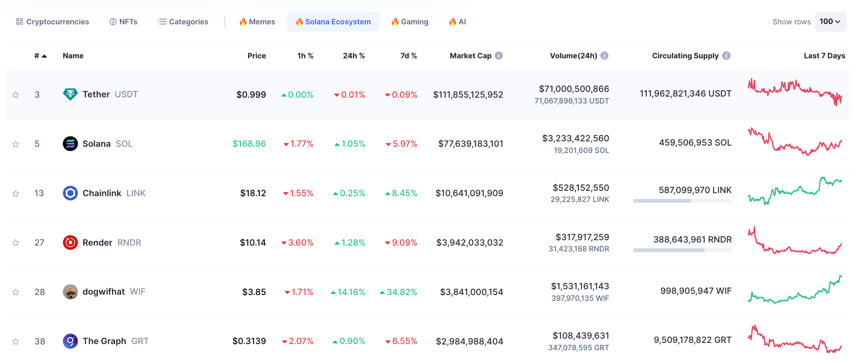Toggle the watchlist star for Solana
The image size is (868, 363).
(15, 144)
